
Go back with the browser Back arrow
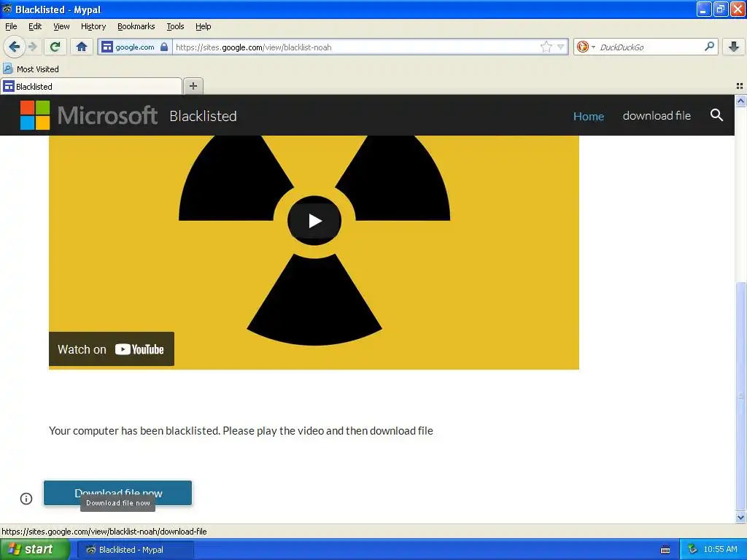pos(14,47)
